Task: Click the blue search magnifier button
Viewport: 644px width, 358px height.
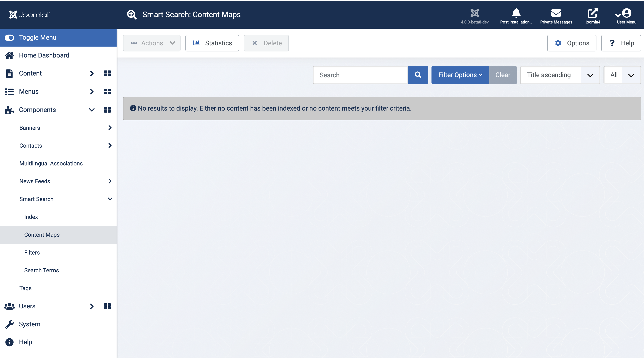Action: pos(418,75)
